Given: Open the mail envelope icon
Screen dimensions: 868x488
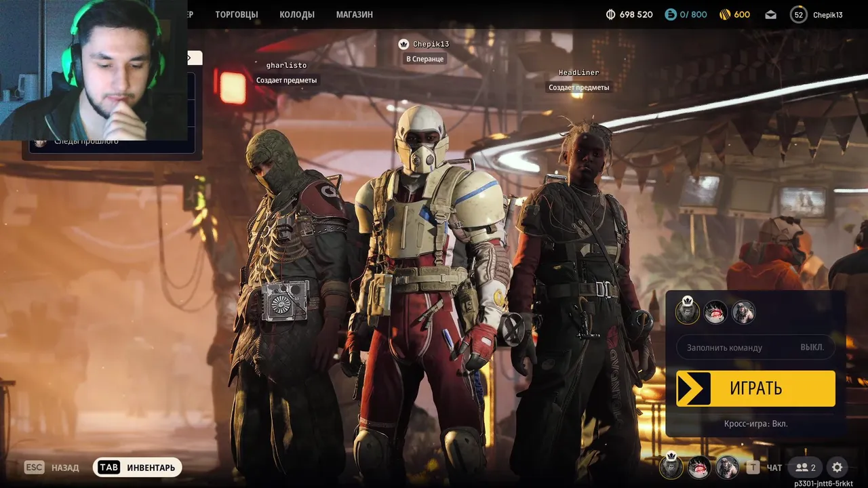Looking at the screenshot, I should point(770,14).
